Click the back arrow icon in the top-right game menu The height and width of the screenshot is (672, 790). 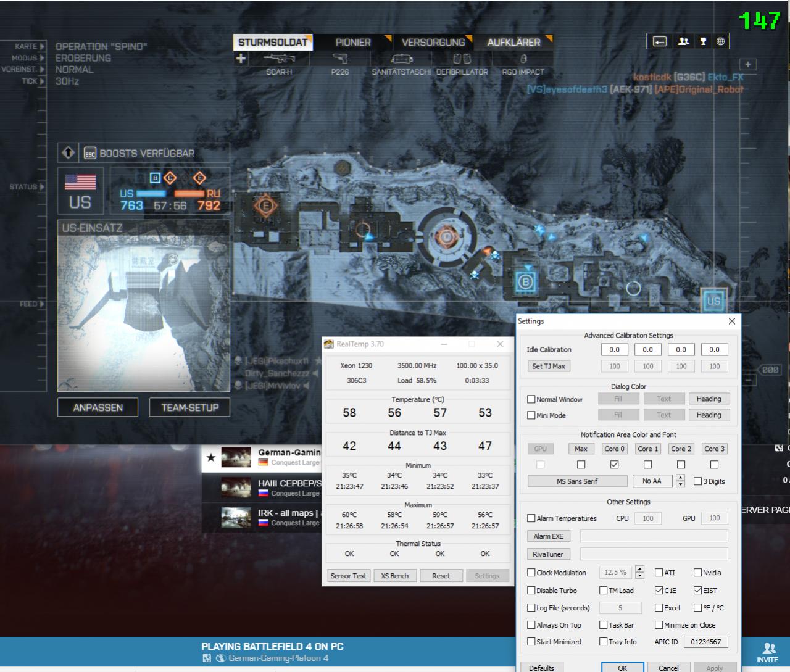coord(660,41)
